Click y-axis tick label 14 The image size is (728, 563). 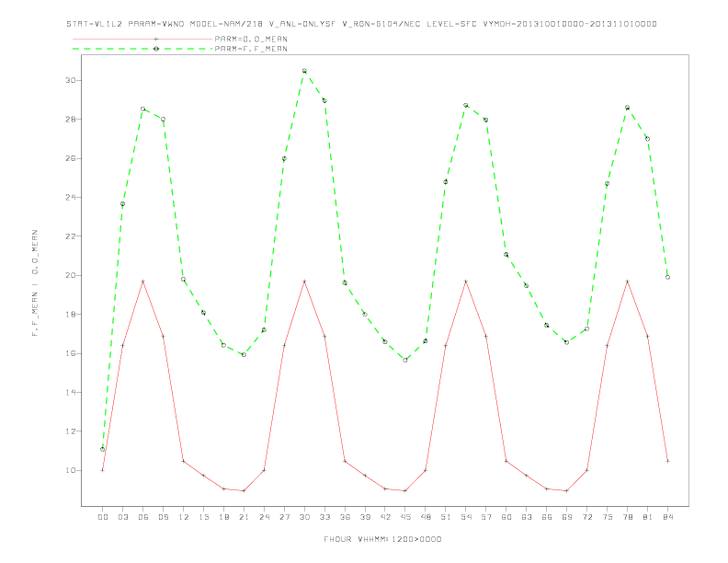[x=70, y=393]
